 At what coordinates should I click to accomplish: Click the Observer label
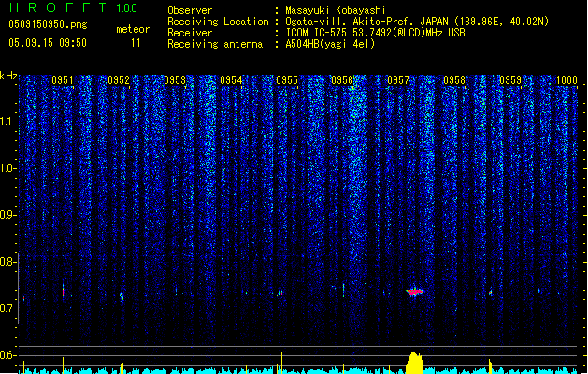[190, 10]
